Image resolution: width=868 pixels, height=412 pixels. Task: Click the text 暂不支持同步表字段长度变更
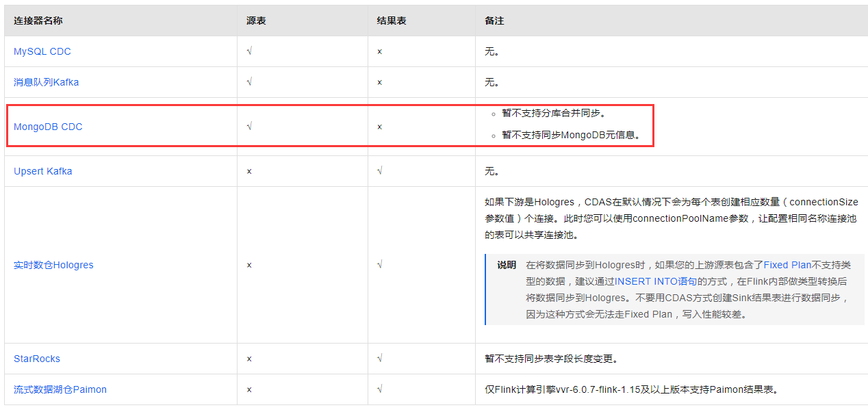pos(552,359)
